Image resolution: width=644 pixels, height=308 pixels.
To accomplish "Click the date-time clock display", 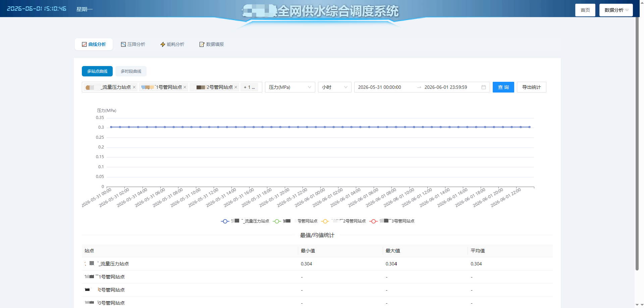I will 37,9.
